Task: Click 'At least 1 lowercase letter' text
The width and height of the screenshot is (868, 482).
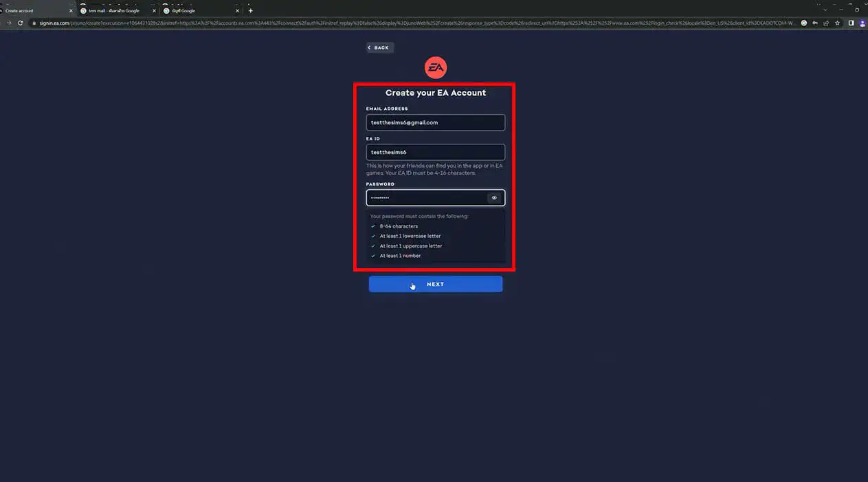Action: click(410, 236)
